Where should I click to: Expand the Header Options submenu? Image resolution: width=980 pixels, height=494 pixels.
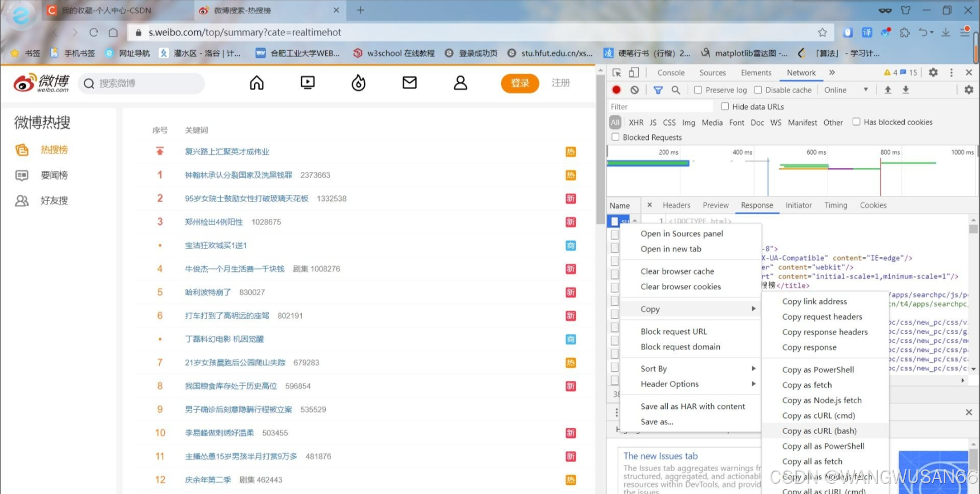click(x=691, y=384)
